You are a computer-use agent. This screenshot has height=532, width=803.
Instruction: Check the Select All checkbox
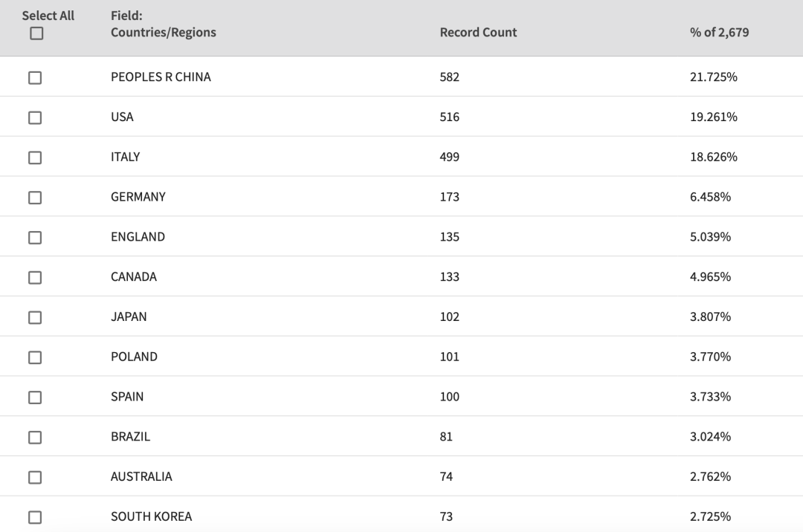(x=36, y=33)
